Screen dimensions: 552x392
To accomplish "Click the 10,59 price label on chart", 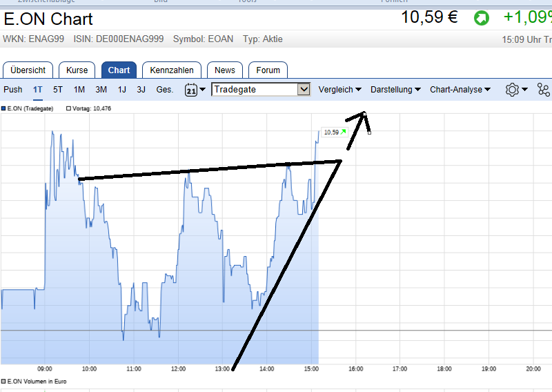I will click(335, 132).
